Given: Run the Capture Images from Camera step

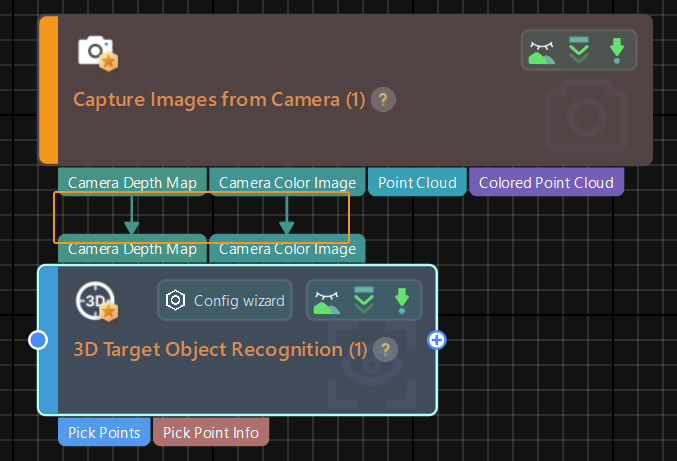Looking at the screenshot, I should click(617, 50).
